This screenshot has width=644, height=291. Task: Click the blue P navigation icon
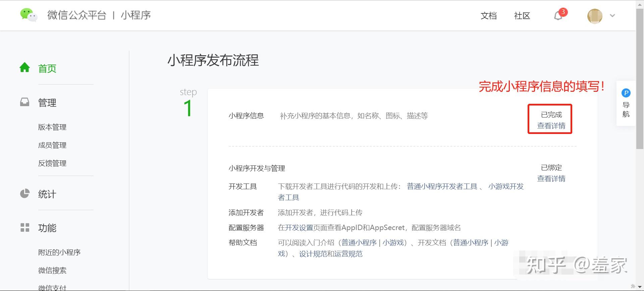(x=626, y=93)
